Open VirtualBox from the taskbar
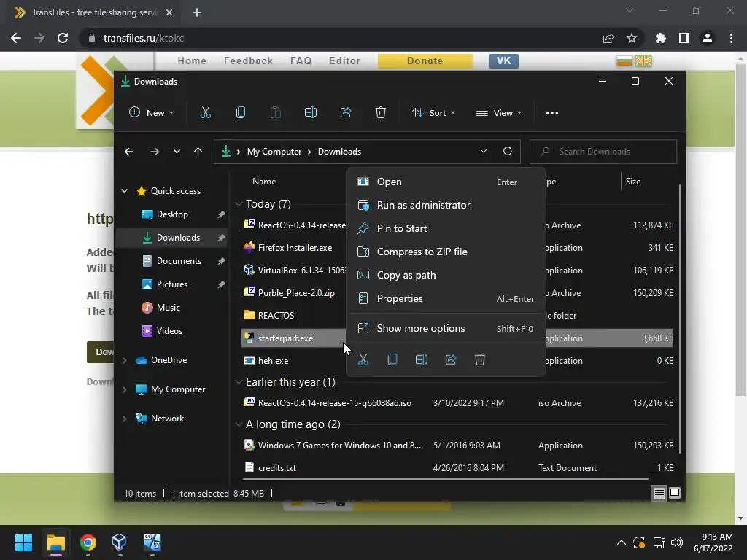Image resolution: width=747 pixels, height=560 pixels. 119,542
